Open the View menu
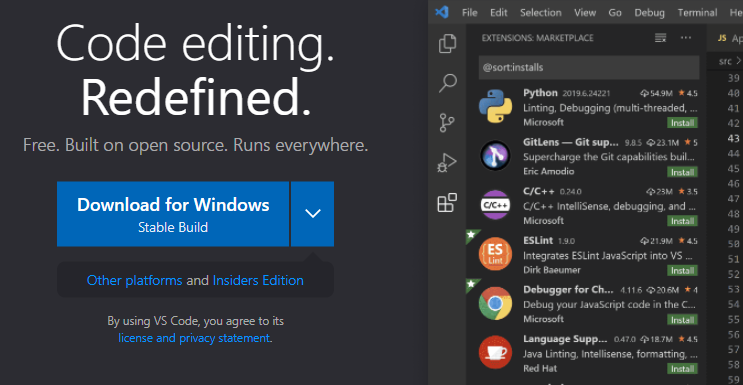 (585, 13)
